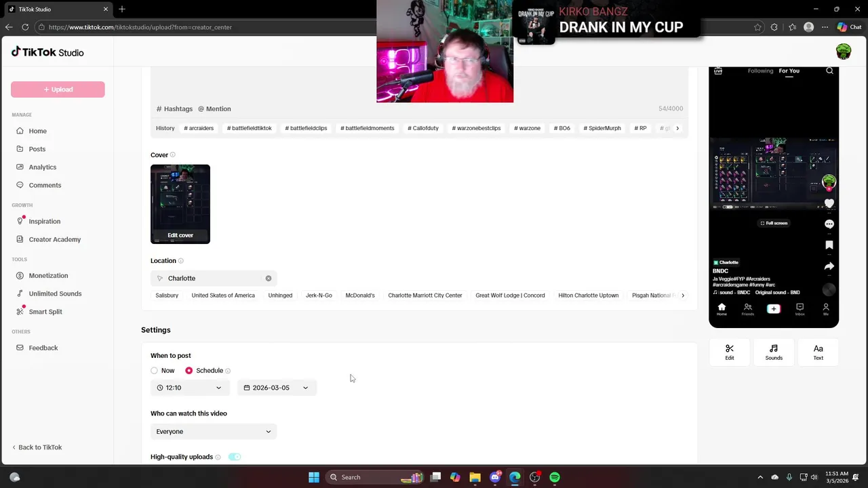Image resolution: width=868 pixels, height=488 pixels.
Task: Open Creator Academy
Action: [x=54, y=239]
